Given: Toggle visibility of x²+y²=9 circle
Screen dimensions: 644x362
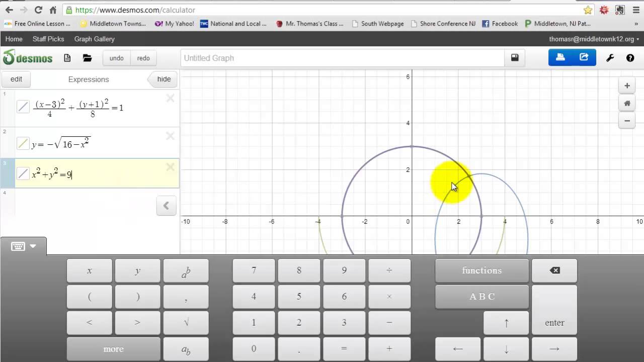Looking at the screenshot, I should (23, 174).
